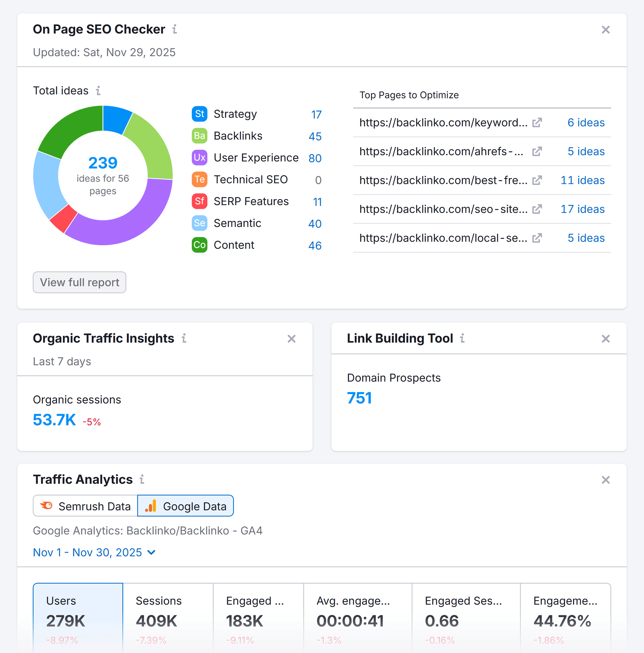Open the 11 ideas link
This screenshot has width=644, height=653.
click(x=582, y=180)
